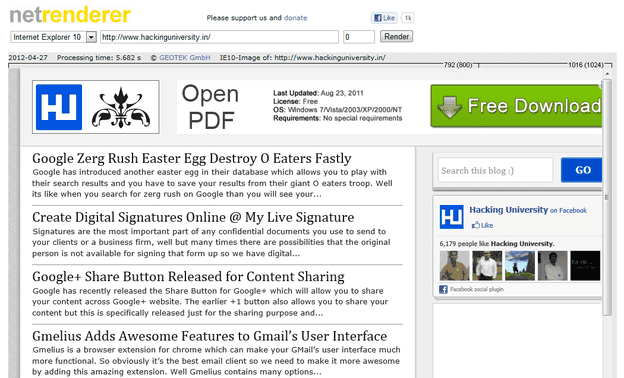Open Hacking University Facebook page link

pyautogui.click(x=509, y=210)
